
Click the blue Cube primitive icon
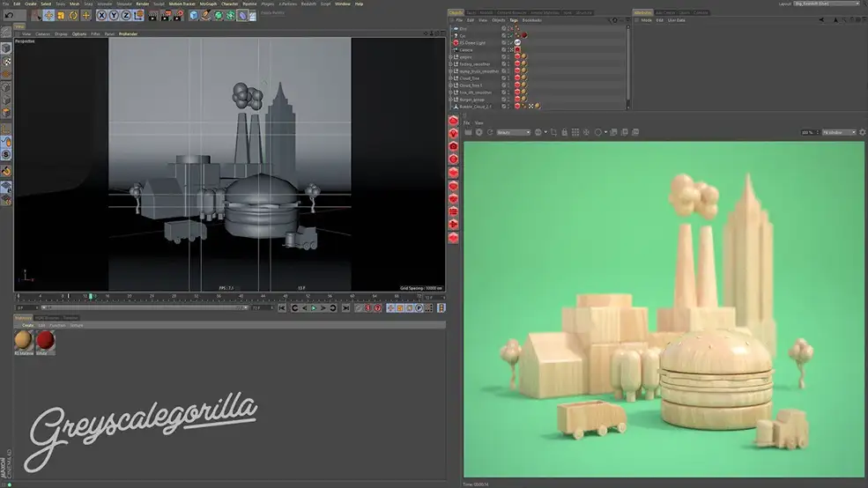[194, 16]
